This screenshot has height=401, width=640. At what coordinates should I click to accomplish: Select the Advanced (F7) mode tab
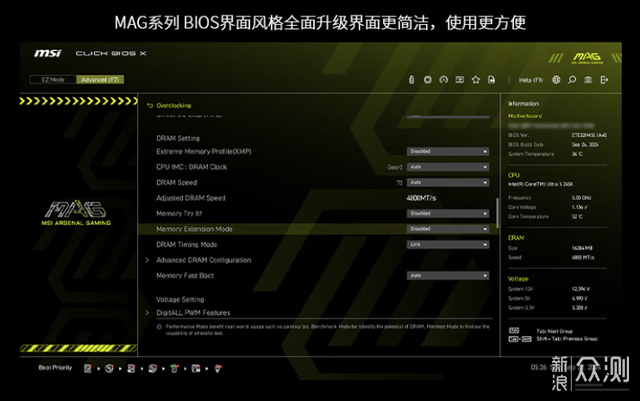pos(100,80)
